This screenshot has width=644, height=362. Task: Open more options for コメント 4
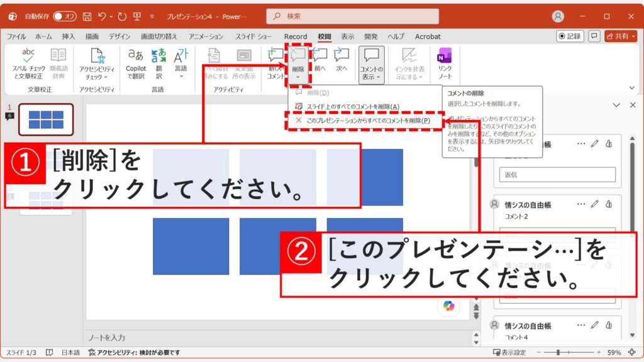(580, 325)
